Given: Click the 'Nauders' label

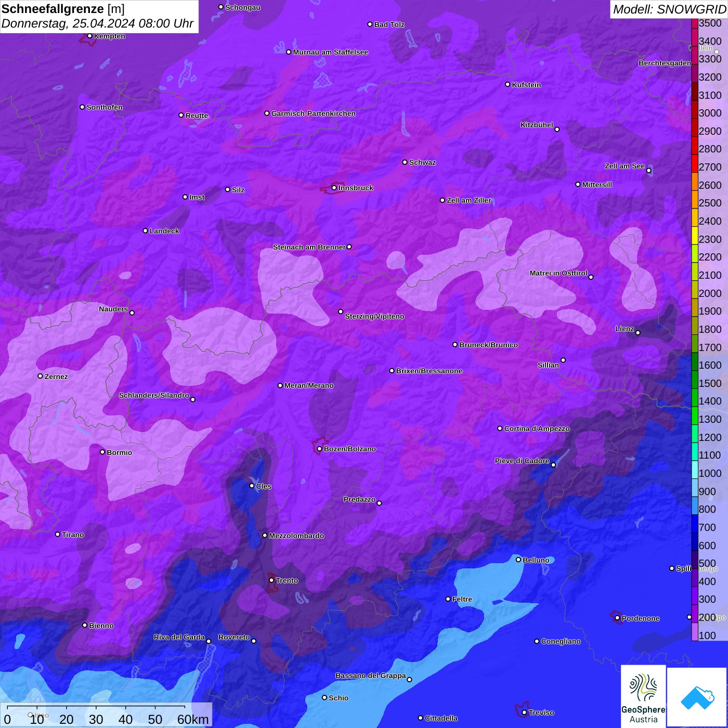Looking at the screenshot, I should pos(113,309).
